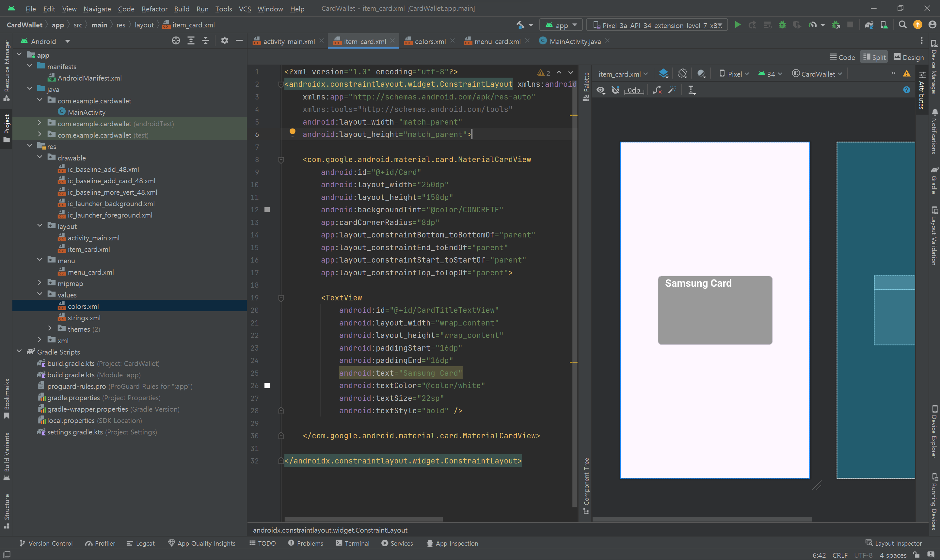The height and width of the screenshot is (560, 940).
Task: Switch to the MainActivity.java tab
Action: [574, 41]
